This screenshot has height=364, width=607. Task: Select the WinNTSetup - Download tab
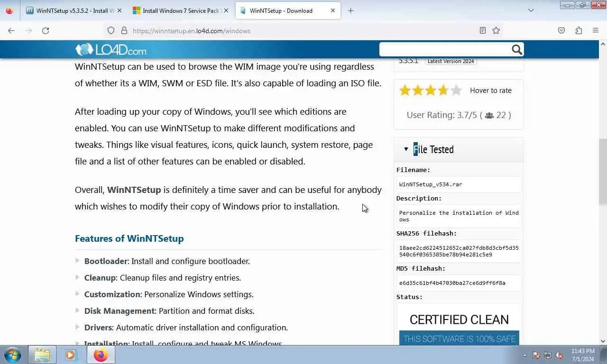pos(287,10)
